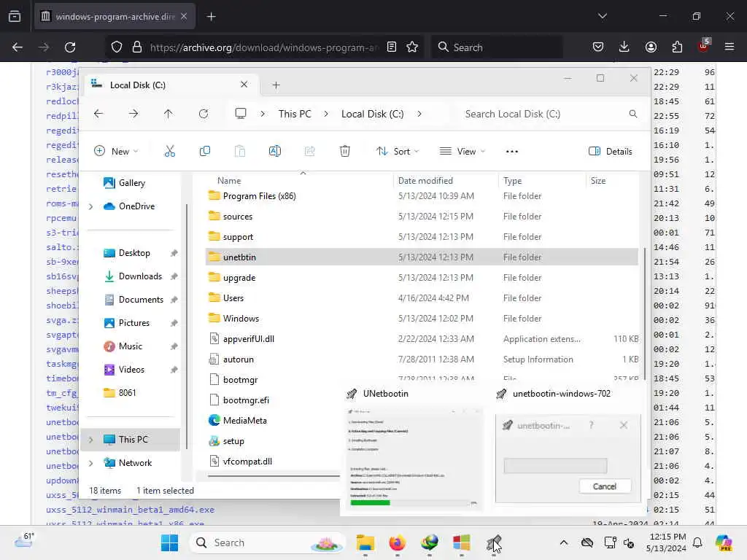The width and height of the screenshot is (747, 560).
Task: Click the Cut scissors icon in Explorer toolbar
Action: pyautogui.click(x=169, y=152)
